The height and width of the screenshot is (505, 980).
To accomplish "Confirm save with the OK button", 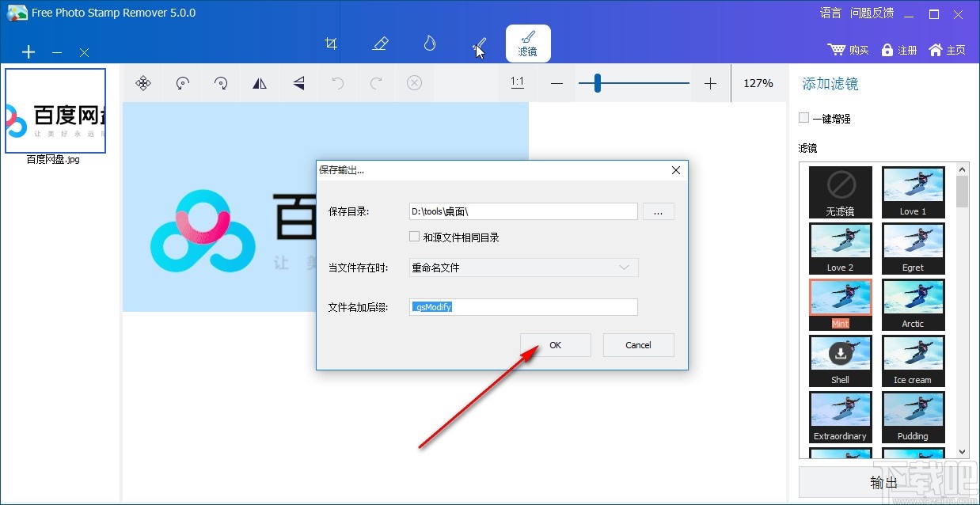I will point(555,345).
